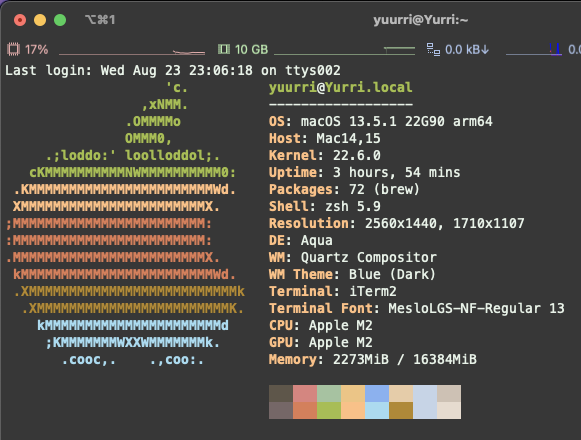Click the "WM: Quartz Compositor" line
The width and height of the screenshot is (581, 440).
pyautogui.click(x=353, y=257)
